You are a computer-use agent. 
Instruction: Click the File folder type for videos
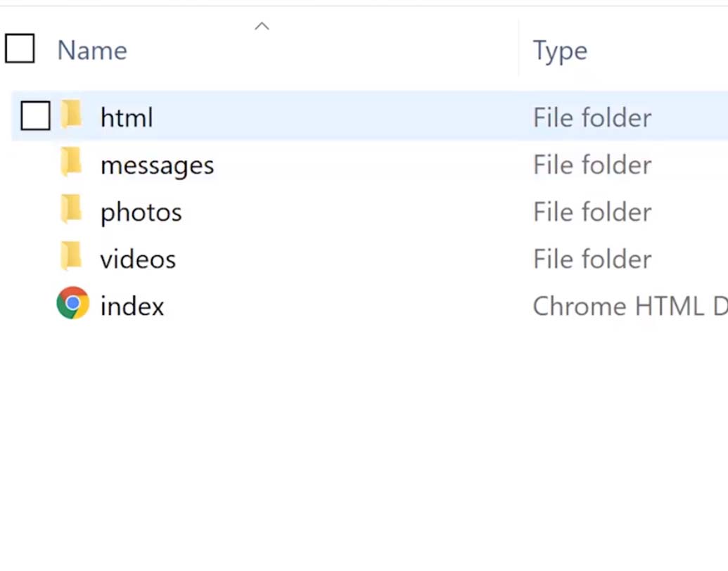click(592, 259)
